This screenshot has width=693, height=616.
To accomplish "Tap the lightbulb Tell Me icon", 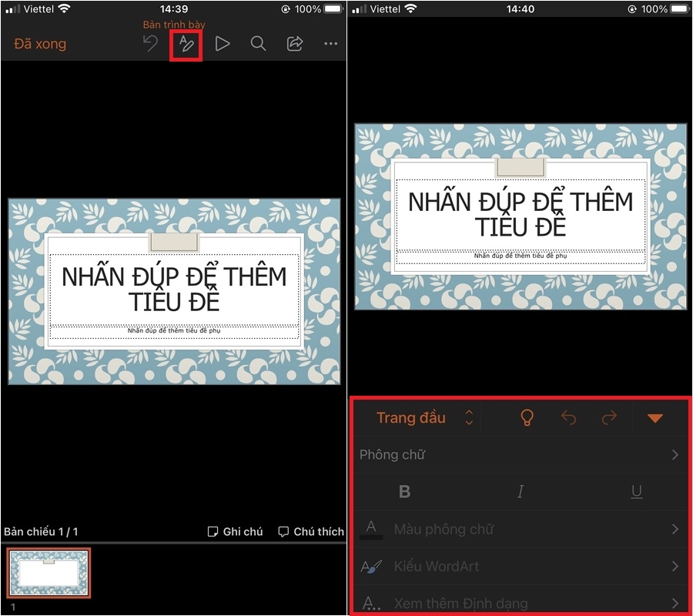I will 527,417.
